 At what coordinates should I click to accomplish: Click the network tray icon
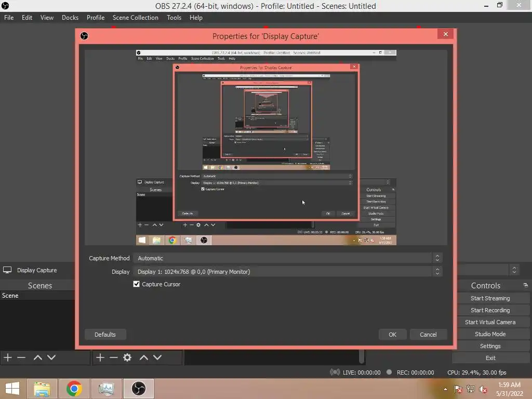click(471, 389)
